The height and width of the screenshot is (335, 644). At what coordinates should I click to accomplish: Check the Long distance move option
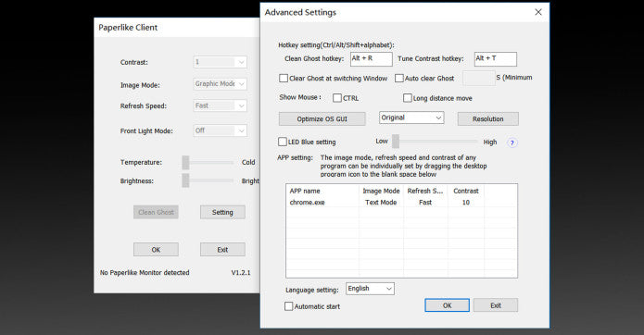(x=408, y=98)
